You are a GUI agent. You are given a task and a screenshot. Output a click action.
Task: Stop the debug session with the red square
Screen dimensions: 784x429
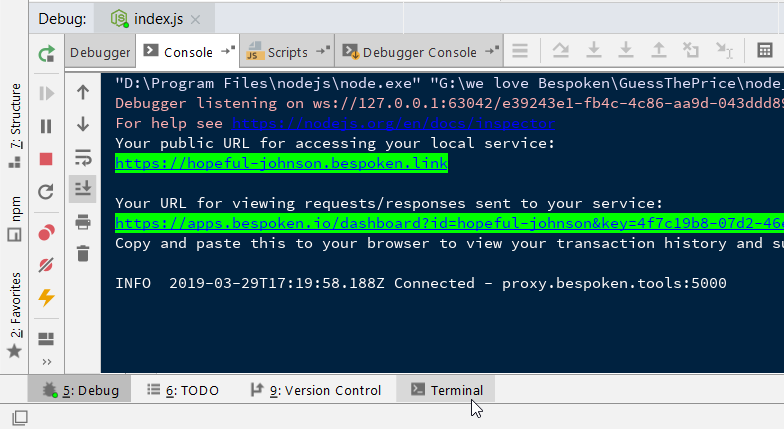tap(46, 159)
